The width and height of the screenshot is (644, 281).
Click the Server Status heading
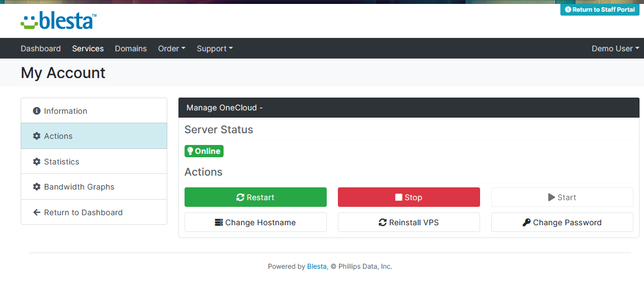[219, 130]
